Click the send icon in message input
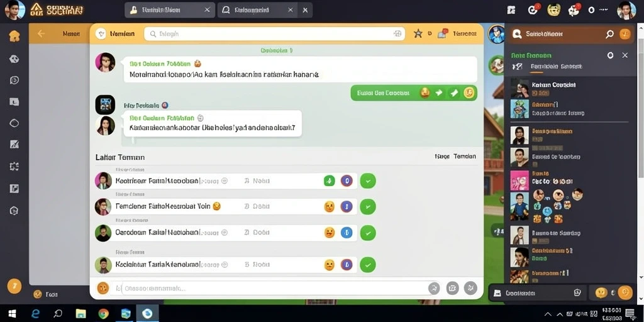 tap(434, 288)
